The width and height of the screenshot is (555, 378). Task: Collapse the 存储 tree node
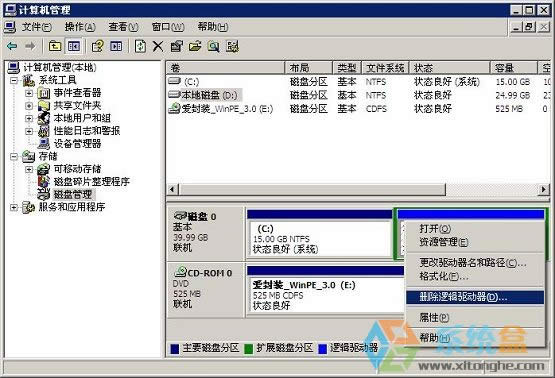[14, 156]
